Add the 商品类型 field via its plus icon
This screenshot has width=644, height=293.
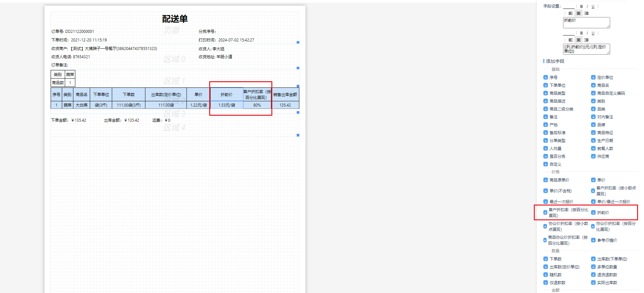click(x=546, y=93)
